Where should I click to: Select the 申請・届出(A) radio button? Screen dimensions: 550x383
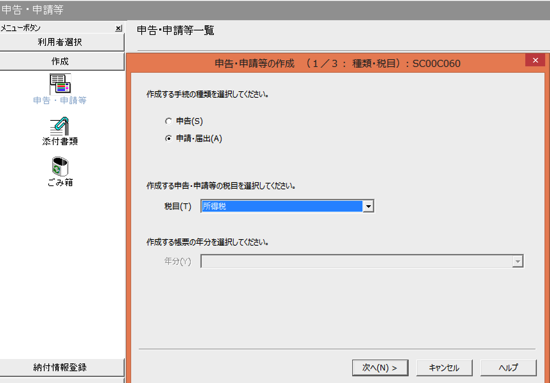tap(168, 139)
